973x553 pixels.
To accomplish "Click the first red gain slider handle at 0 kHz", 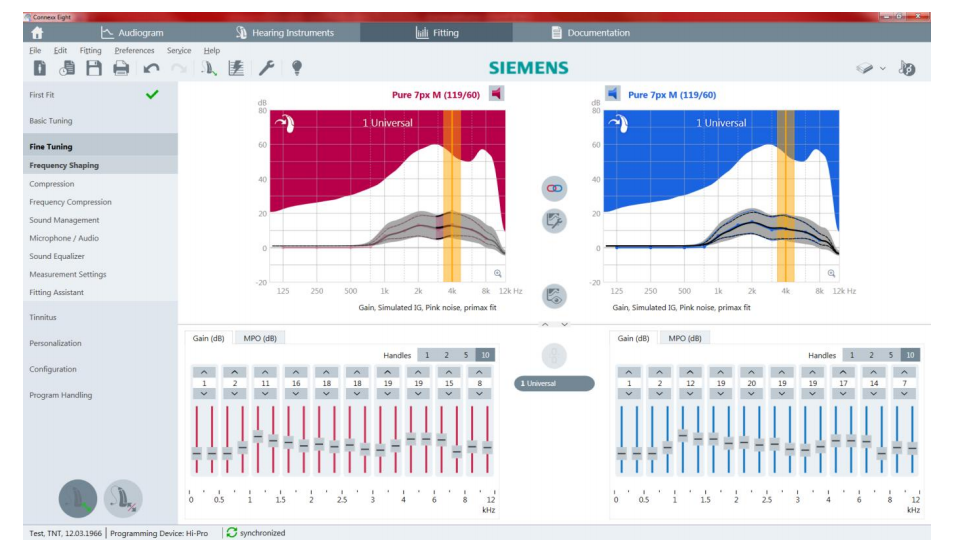I will click(197, 453).
